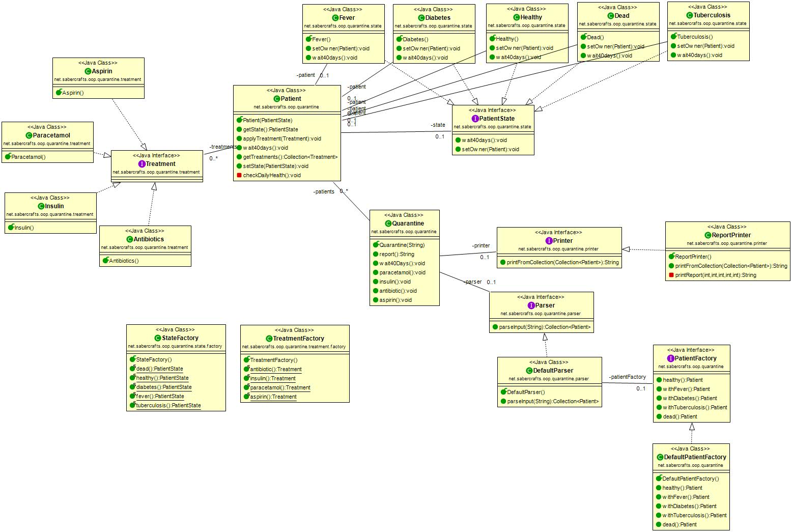The height and width of the screenshot is (532, 792).
Task: Select the Healthy class title
Action: click(x=531, y=17)
